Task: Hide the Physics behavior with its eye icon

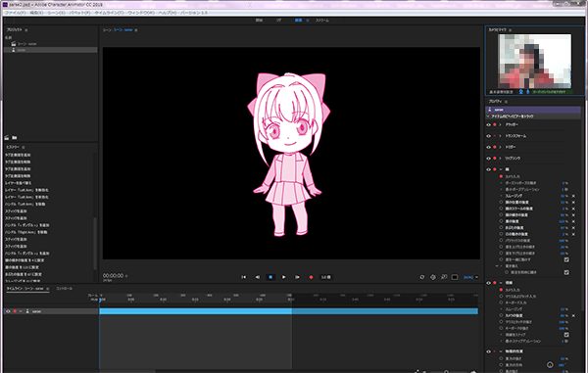Action: (x=488, y=351)
